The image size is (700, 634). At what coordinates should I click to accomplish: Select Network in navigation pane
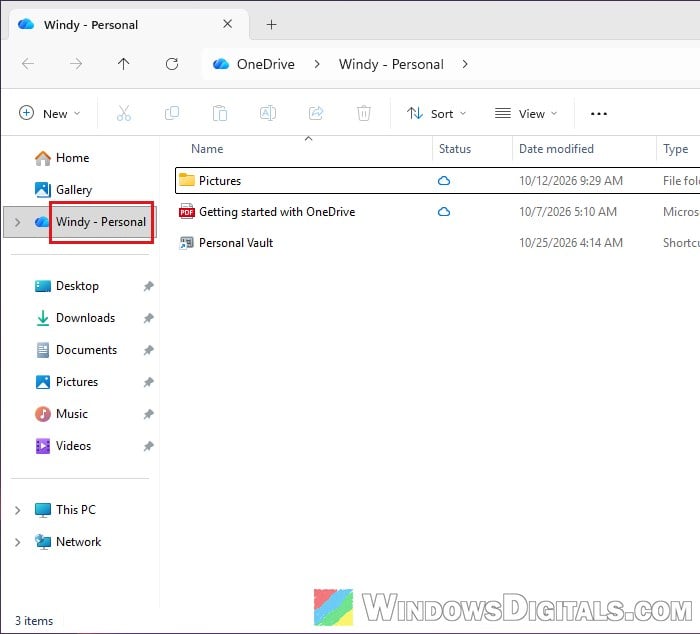pyautogui.click(x=79, y=542)
